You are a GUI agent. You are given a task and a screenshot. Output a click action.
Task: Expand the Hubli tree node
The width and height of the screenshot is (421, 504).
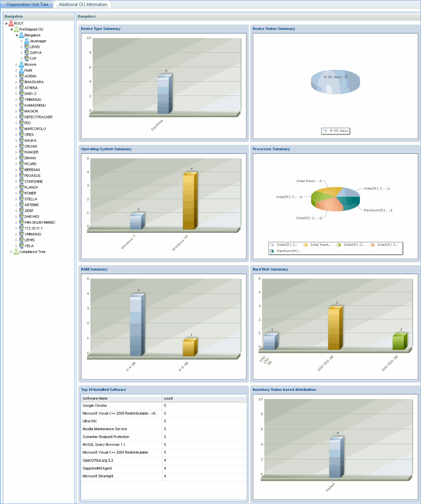[x=17, y=70]
